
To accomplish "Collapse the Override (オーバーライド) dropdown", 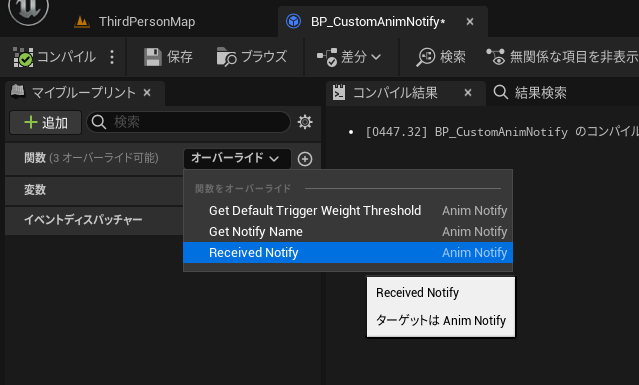I will click(237, 158).
